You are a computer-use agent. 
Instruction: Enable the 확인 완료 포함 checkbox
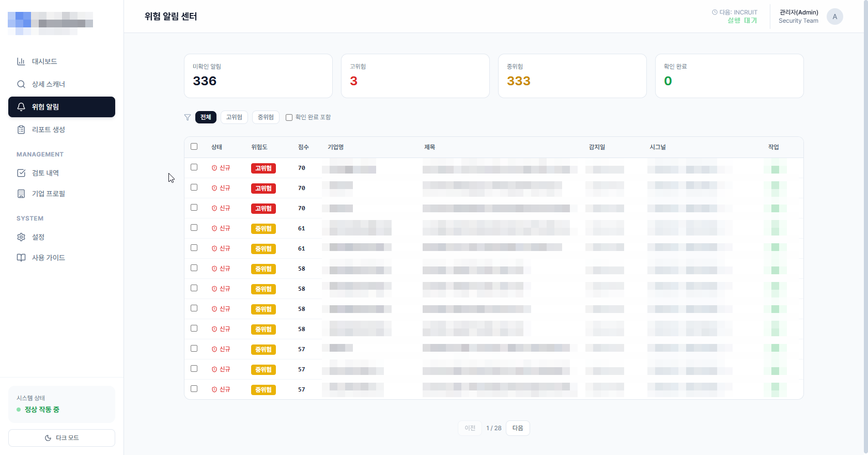pyautogui.click(x=289, y=117)
